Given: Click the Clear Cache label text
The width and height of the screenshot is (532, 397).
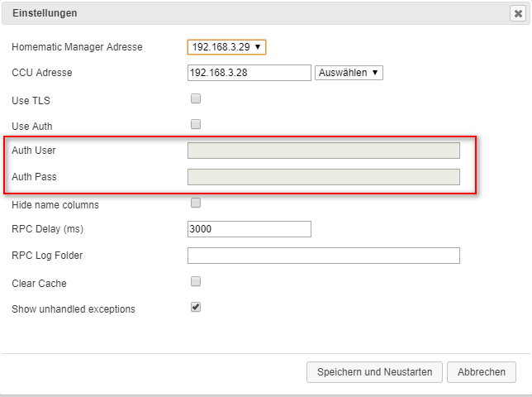Looking at the screenshot, I should [x=39, y=284].
